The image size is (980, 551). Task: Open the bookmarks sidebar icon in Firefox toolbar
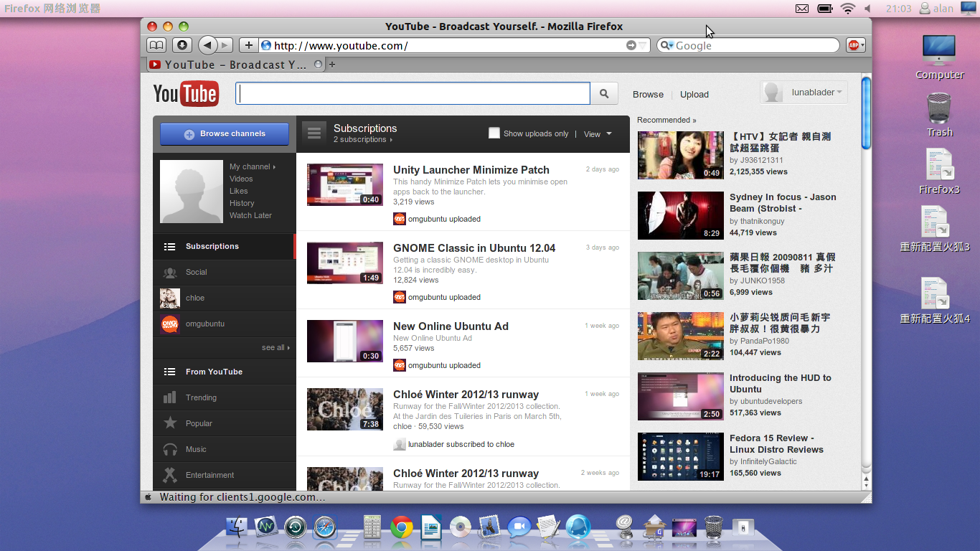[x=156, y=45]
